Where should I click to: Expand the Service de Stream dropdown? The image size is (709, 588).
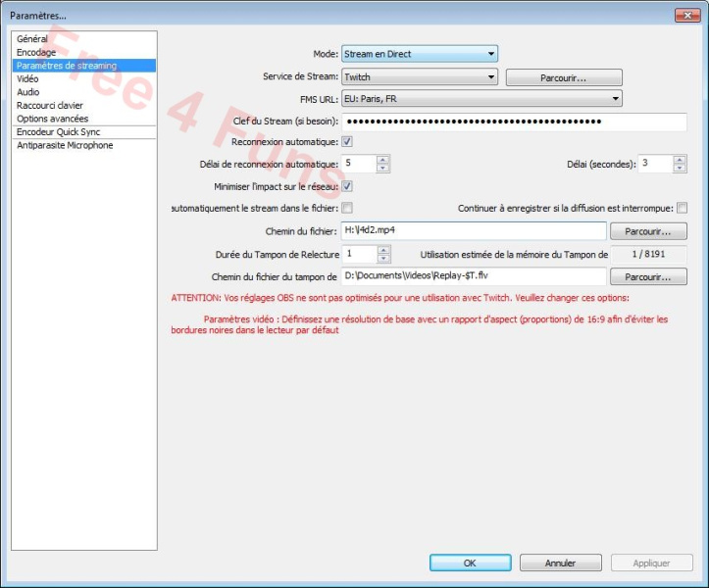(x=419, y=76)
